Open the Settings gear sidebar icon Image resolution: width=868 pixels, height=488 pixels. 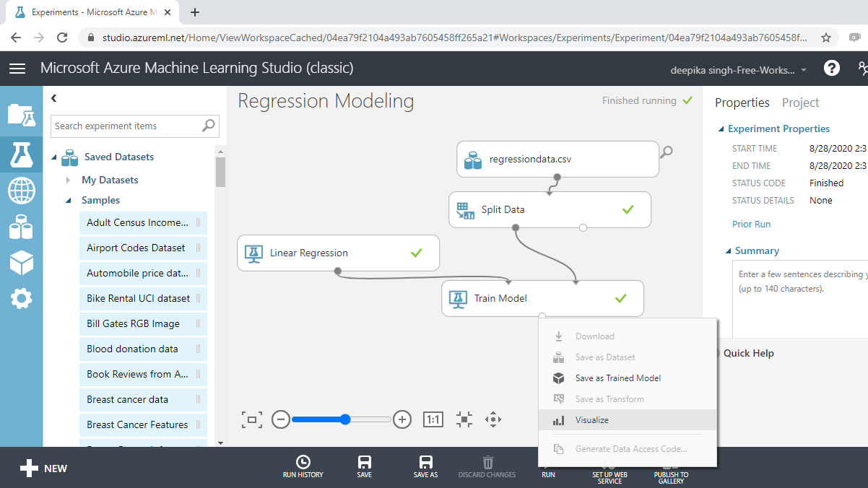21,298
